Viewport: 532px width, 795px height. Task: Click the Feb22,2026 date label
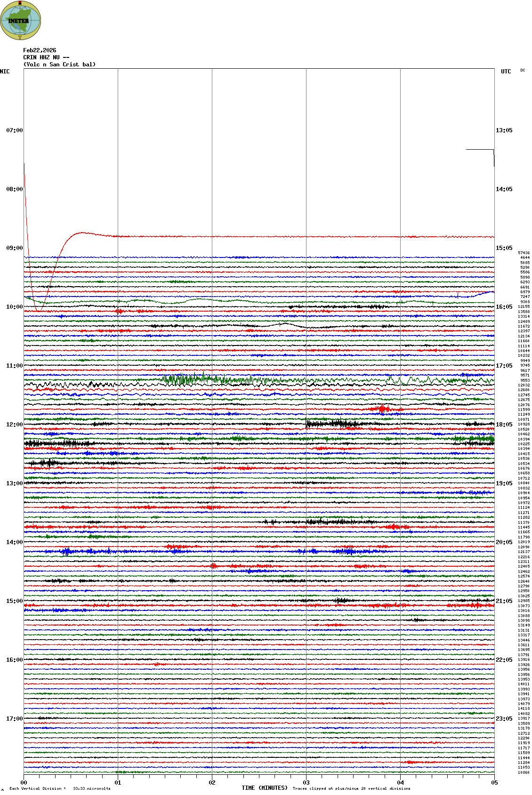[x=40, y=50]
